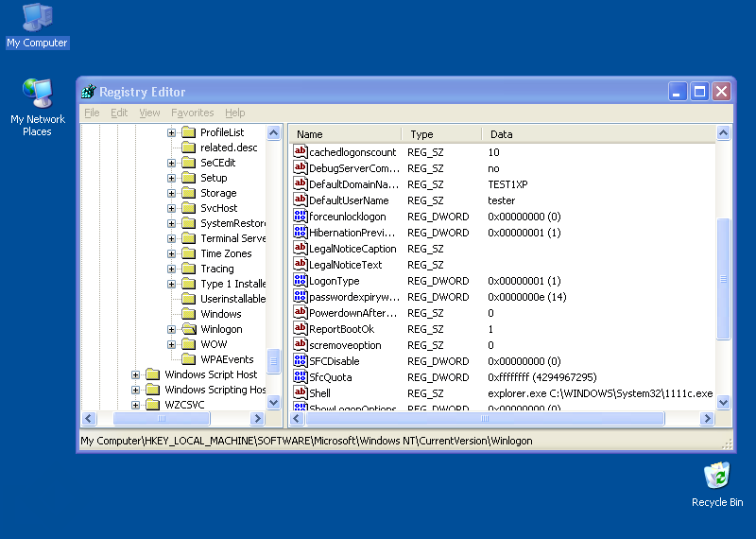756x539 pixels.
Task: Click open folder icon of Winlogon key
Action: (x=189, y=329)
